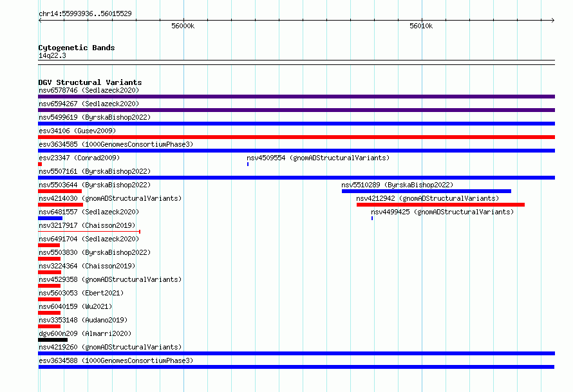573x392 pixels.
Task: Select the nsv6594267 purple variant bar
Action: coord(296,110)
